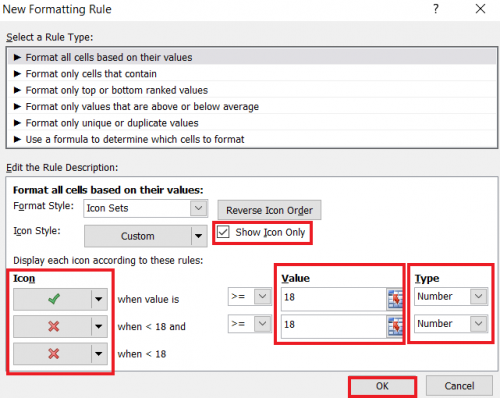Click the green checkmark icon button
Screen dimensions: 500x398
tap(52, 299)
